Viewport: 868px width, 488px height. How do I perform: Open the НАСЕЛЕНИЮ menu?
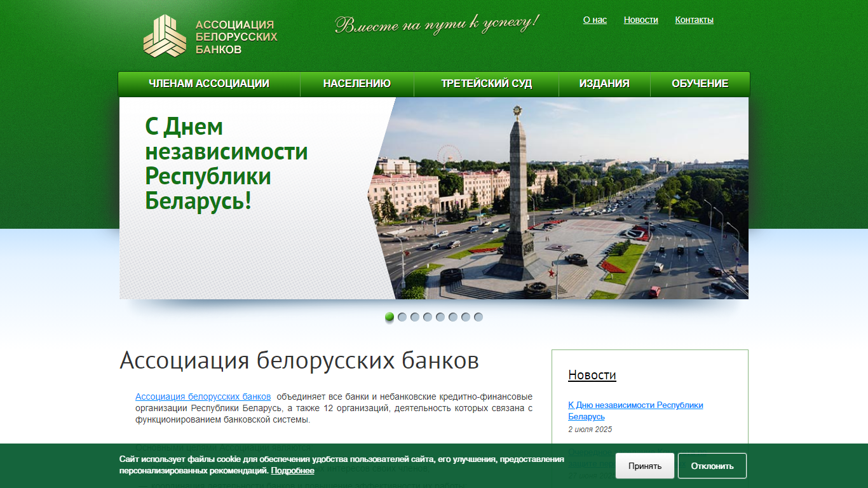(357, 84)
